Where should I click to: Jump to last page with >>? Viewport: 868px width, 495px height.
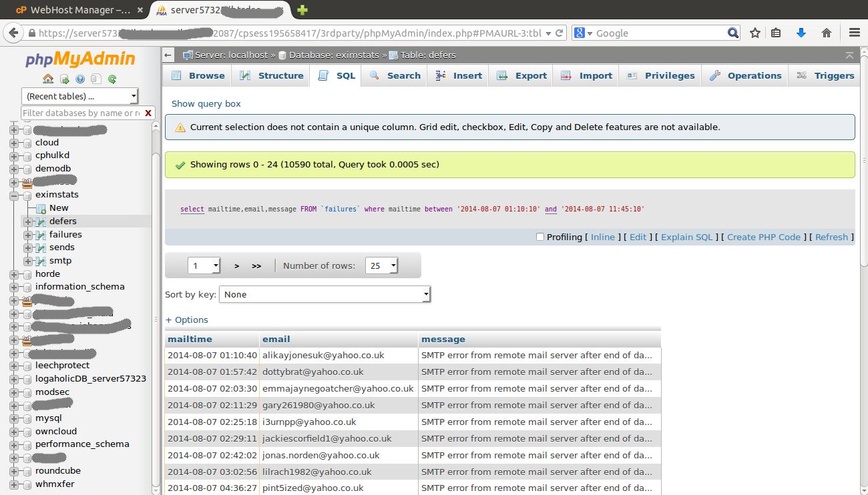256,266
